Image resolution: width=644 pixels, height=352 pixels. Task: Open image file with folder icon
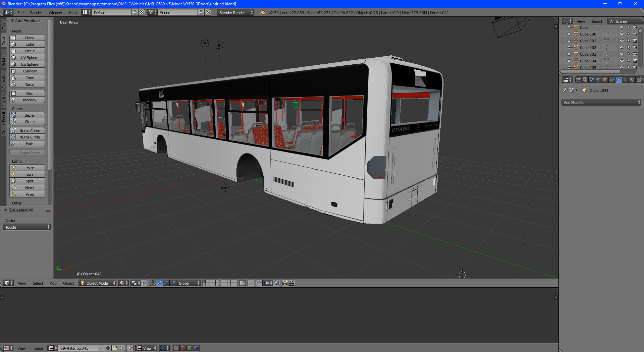click(x=115, y=348)
